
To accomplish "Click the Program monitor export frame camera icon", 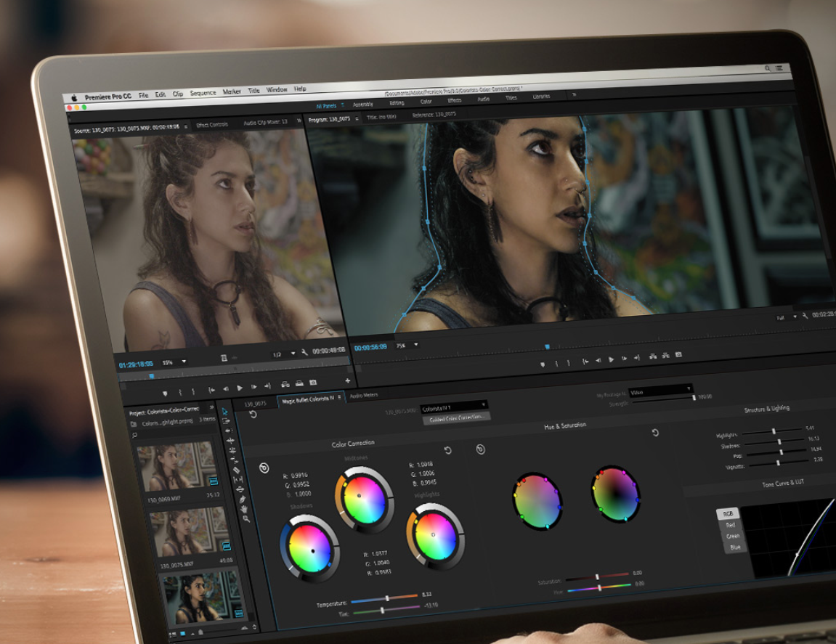I will coord(678,355).
